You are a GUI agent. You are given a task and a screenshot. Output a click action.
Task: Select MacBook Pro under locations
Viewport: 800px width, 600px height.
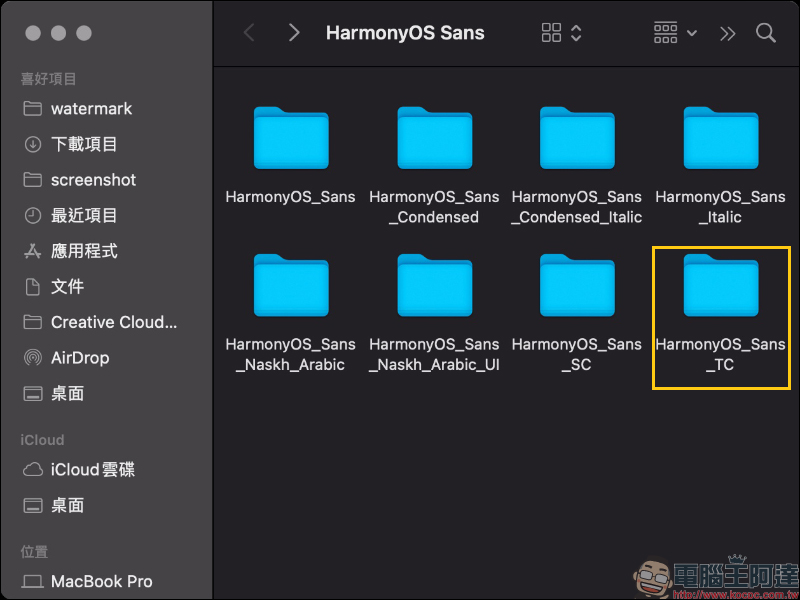pyautogui.click(x=101, y=581)
